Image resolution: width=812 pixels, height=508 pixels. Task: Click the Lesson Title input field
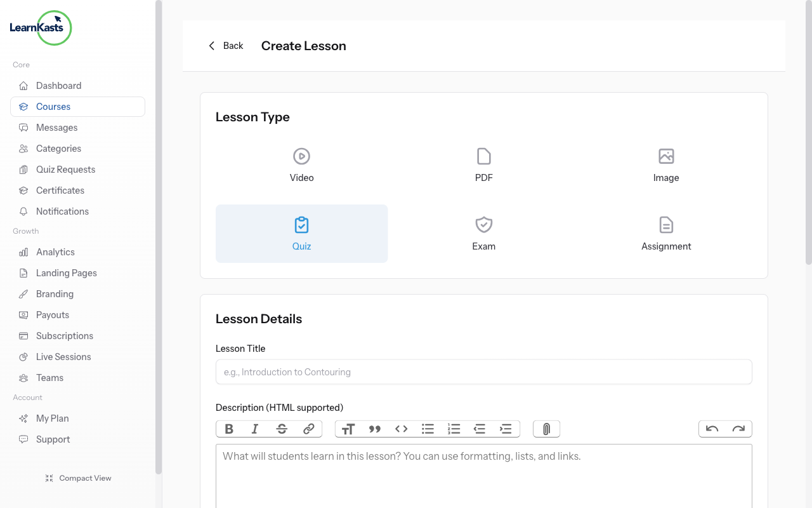coord(483,372)
